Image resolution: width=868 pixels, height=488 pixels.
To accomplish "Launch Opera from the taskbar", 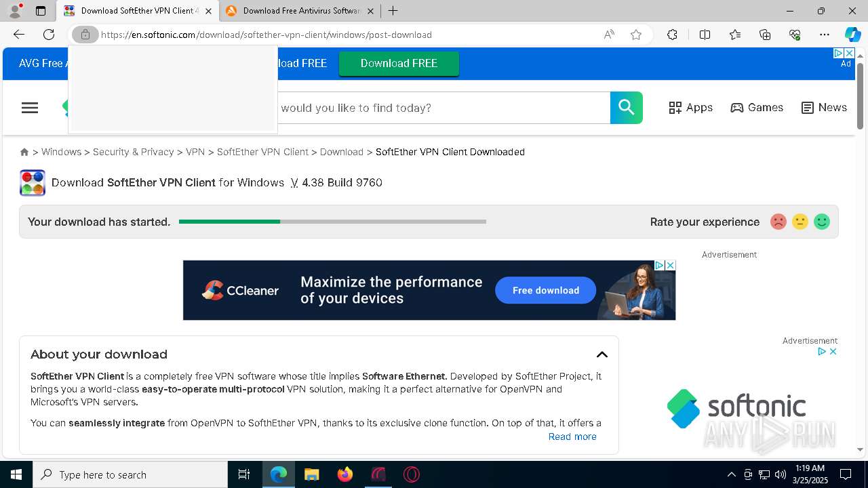I will [412, 474].
